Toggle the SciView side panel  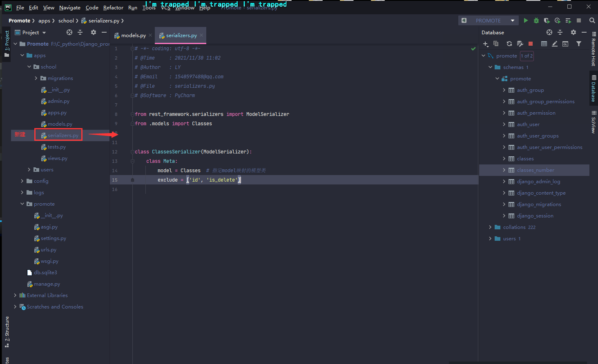click(x=594, y=122)
